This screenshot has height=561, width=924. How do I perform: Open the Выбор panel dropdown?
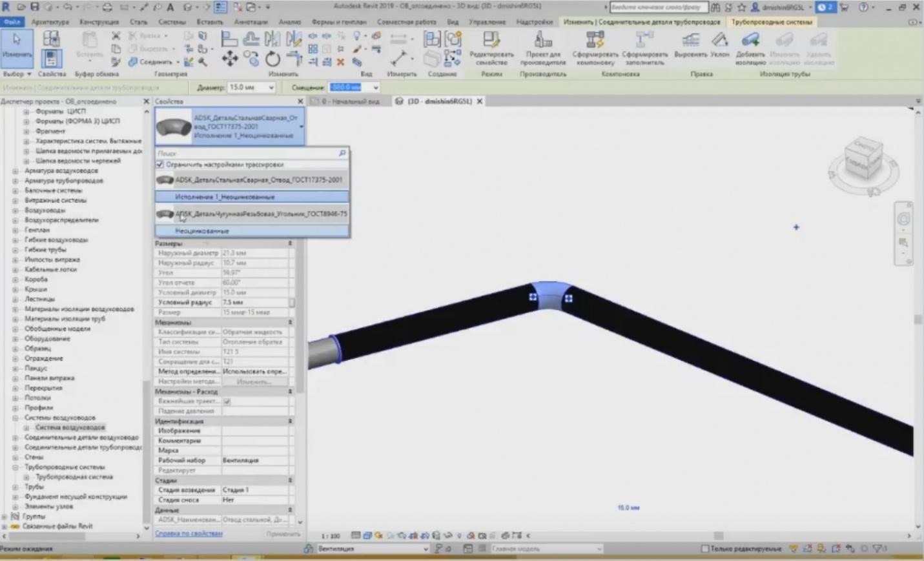[x=17, y=74]
